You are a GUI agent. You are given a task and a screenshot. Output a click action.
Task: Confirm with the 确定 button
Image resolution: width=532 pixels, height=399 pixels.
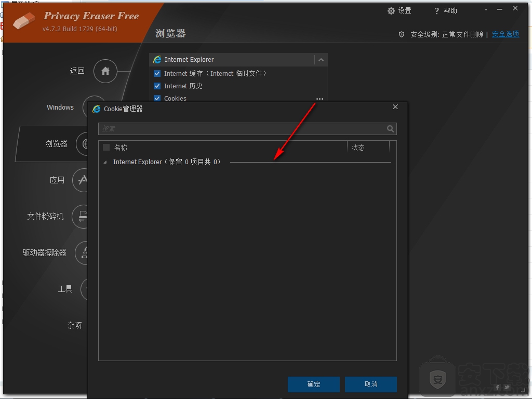click(314, 384)
